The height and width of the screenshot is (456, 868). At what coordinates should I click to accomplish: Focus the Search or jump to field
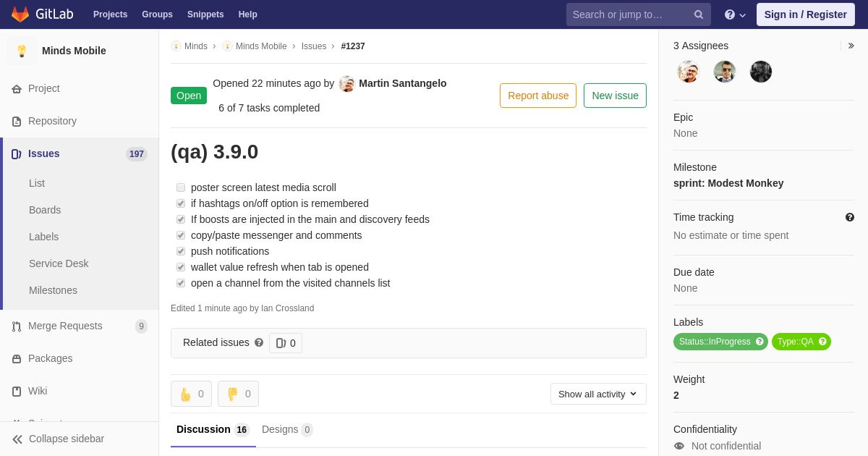(x=629, y=14)
